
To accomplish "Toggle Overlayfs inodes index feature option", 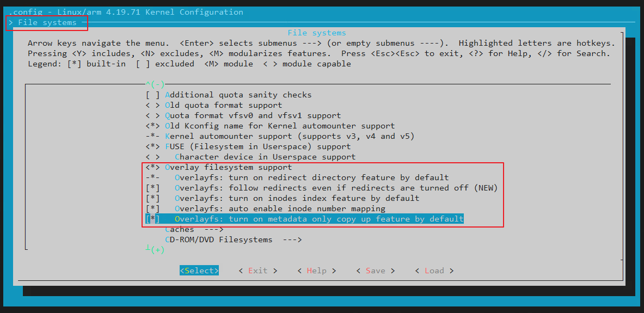I will click(152, 198).
